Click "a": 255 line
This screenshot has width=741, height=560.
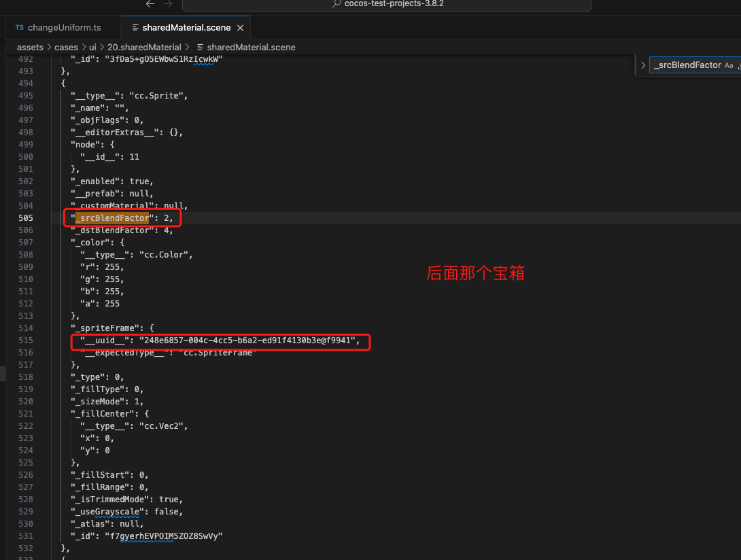pos(100,304)
